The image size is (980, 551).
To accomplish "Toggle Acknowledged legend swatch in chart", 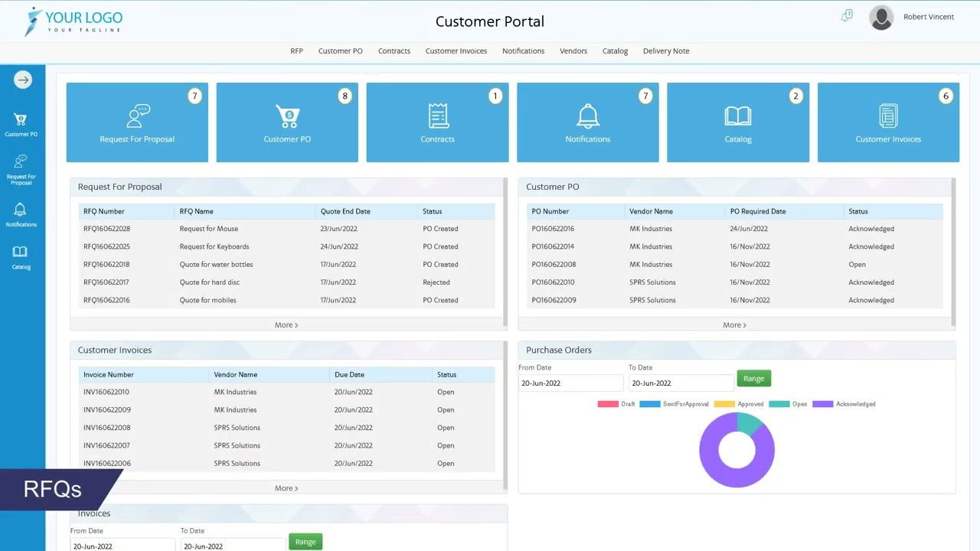I will click(823, 404).
